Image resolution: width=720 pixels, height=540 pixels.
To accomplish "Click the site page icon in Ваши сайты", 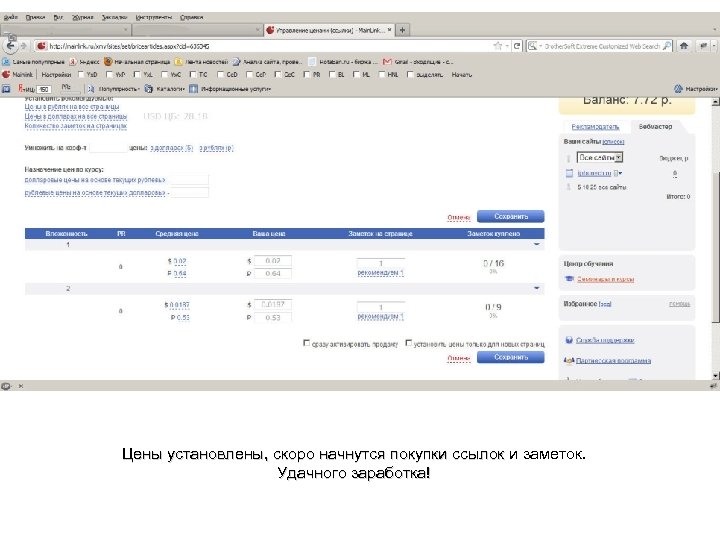I will (x=569, y=173).
